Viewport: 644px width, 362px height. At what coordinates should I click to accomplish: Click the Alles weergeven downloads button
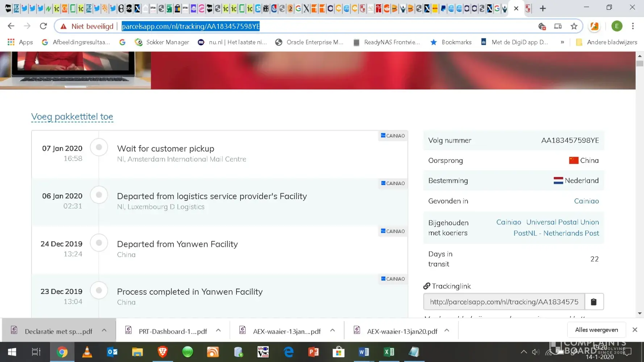(x=597, y=330)
